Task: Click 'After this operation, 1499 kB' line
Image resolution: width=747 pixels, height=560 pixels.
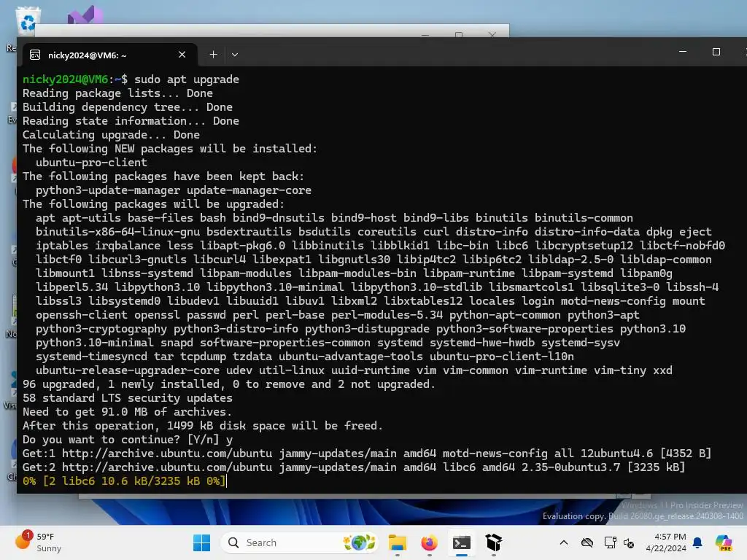Action: [x=203, y=426]
